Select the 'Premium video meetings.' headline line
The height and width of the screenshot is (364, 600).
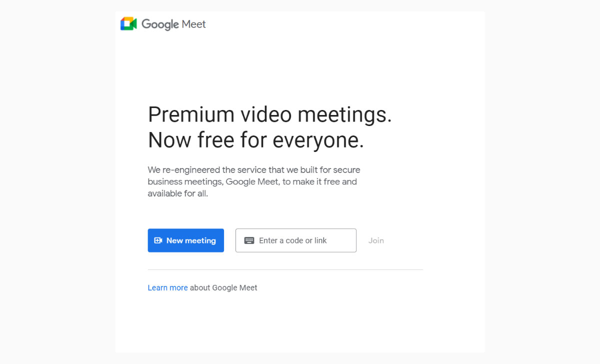click(270, 115)
